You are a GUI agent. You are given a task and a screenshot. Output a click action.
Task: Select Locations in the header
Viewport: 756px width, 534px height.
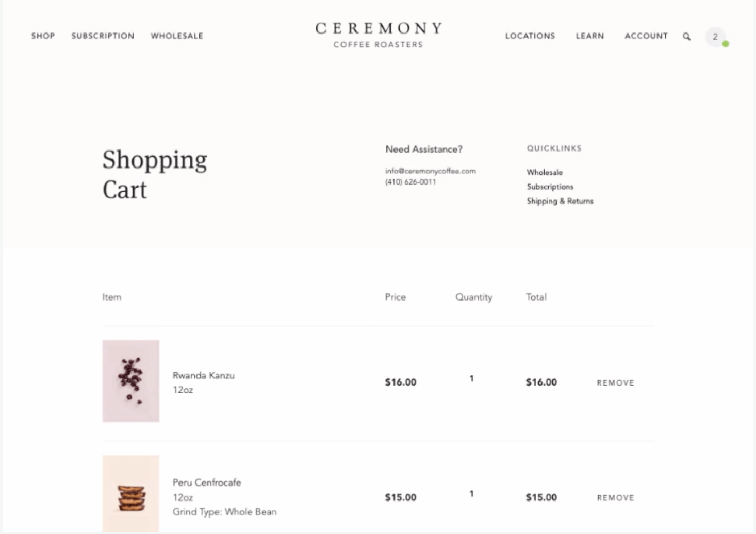click(x=530, y=36)
